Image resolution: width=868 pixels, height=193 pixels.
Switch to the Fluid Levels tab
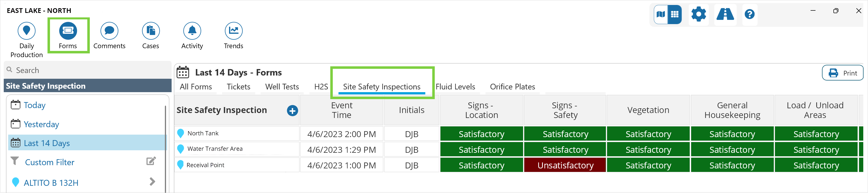455,87
